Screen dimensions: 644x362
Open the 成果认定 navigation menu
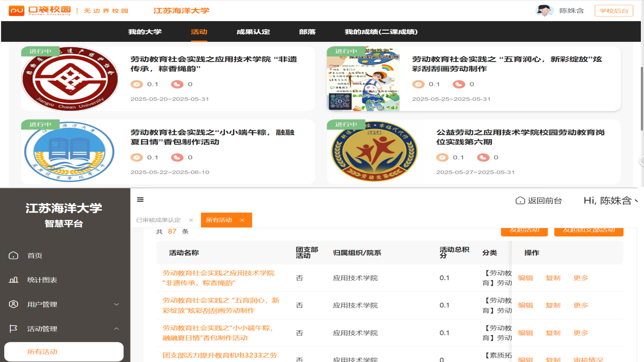coord(253,32)
